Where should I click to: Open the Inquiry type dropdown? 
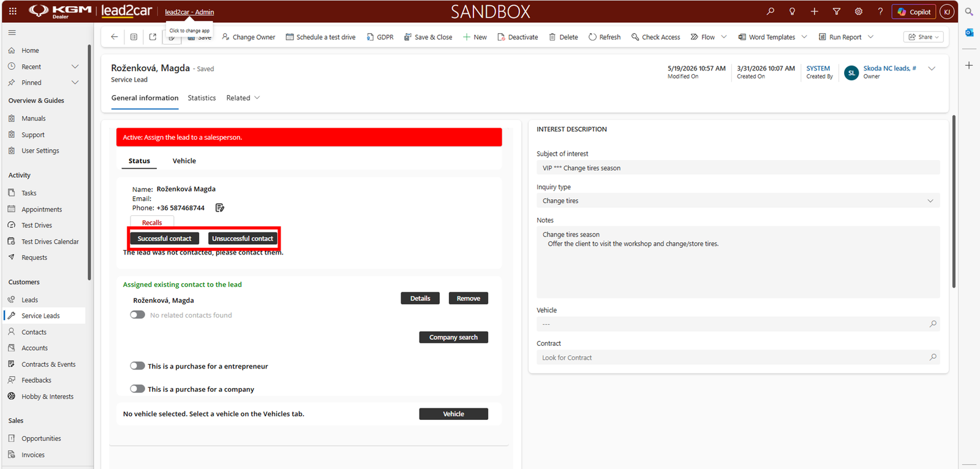[738, 201]
